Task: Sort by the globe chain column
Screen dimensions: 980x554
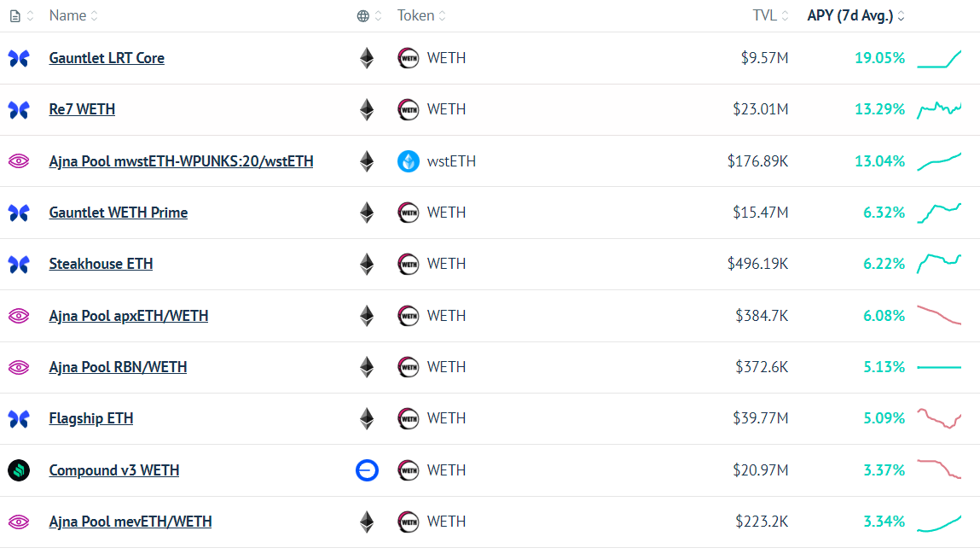Action: tap(368, 16)
